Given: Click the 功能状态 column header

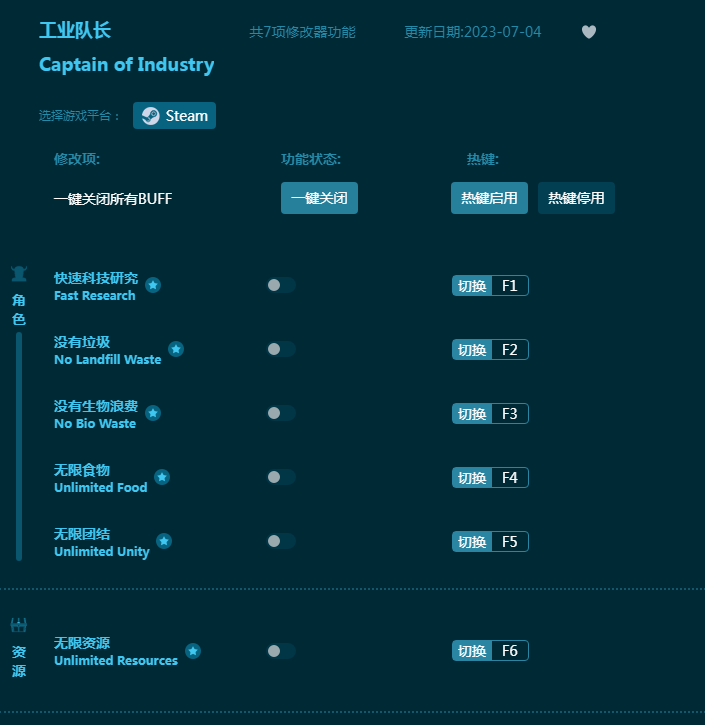Looking at the screenshot, I should tap(311, 159).
